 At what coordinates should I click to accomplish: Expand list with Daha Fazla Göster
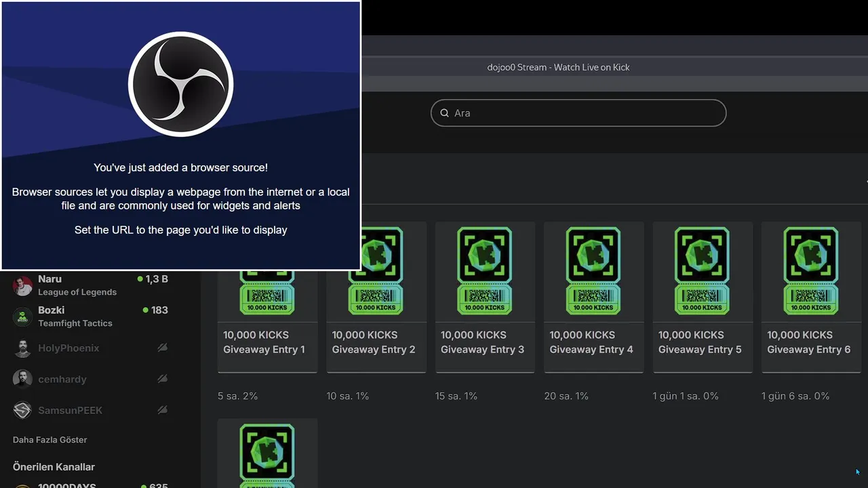pyautogui.click(x=50, y=440)
